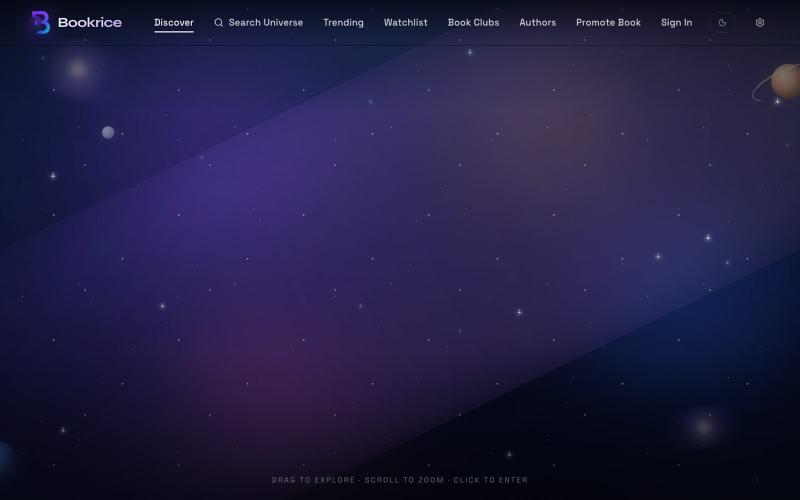Toggle dark mode moon button
Screen dimensions: 800x500
click(x=722, y=22)
